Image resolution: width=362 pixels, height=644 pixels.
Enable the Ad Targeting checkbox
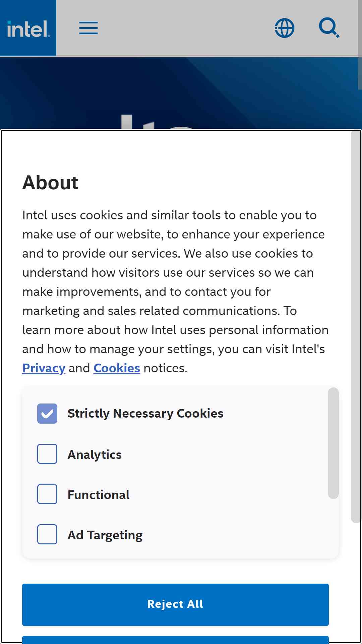[x=47, y=534]
